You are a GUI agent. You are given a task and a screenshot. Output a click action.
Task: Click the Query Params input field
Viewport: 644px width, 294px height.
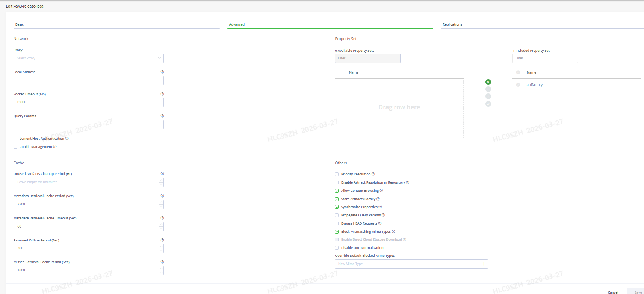tap(89, 125)
